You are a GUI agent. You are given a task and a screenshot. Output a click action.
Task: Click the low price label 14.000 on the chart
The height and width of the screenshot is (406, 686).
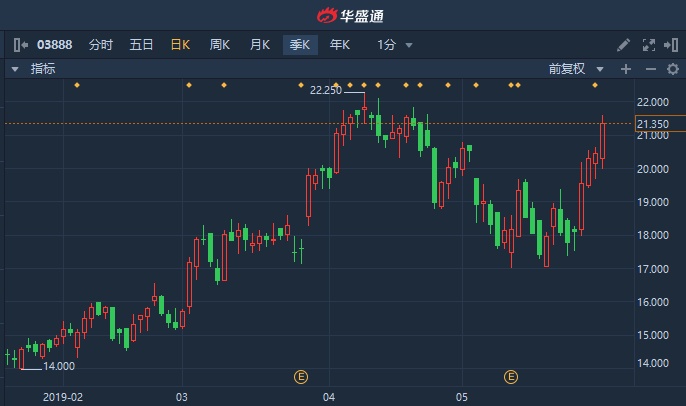point(59,366)
